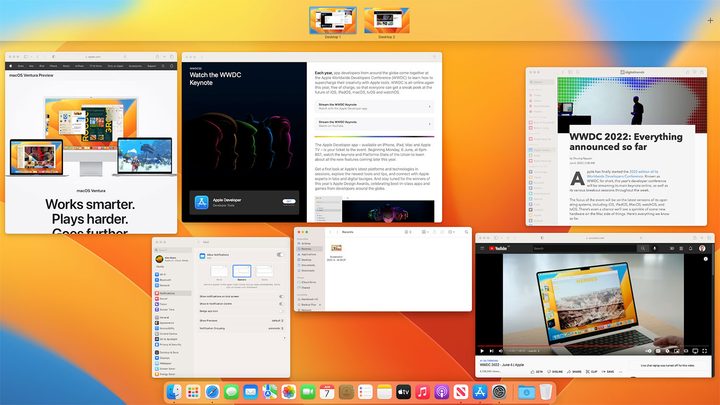
Task: Open the Trash in the Dock
Action: pyautogui.click(x=546, y=392)
